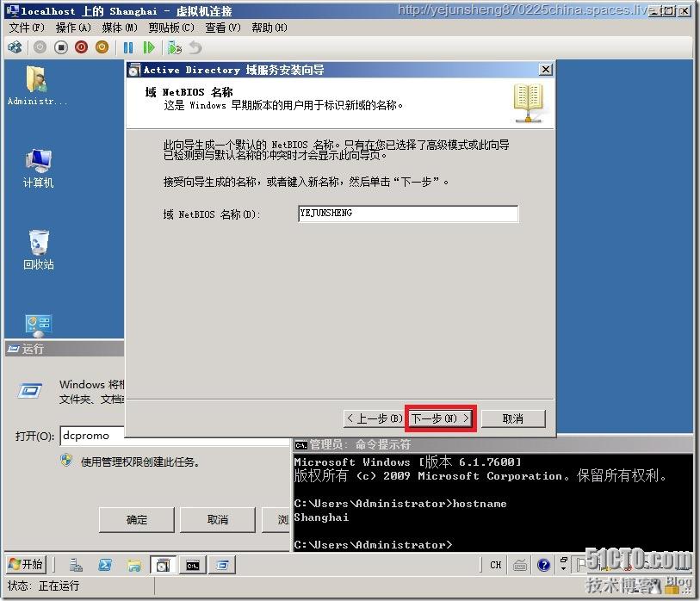Switch to the Run dialog taskbar button

click(222, 566)
